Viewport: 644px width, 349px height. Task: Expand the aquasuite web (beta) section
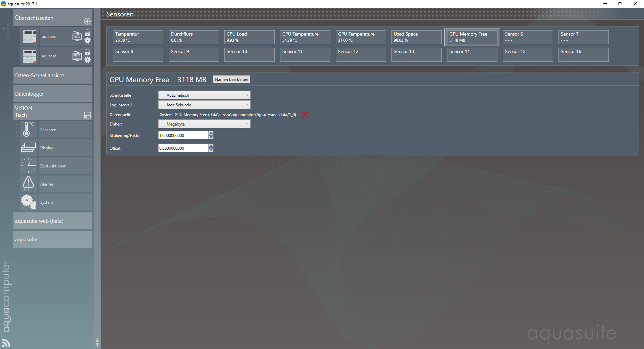click(x=52, y=221)
